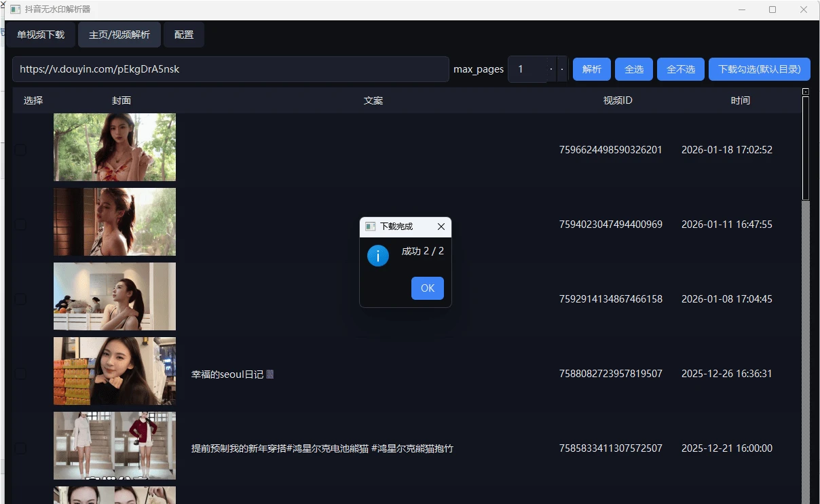Image resolution: width=820 pixels, height=504 pixels.
Task: Minimize the 抖音无水印解析器 window
Action: [x=741, y=9]
